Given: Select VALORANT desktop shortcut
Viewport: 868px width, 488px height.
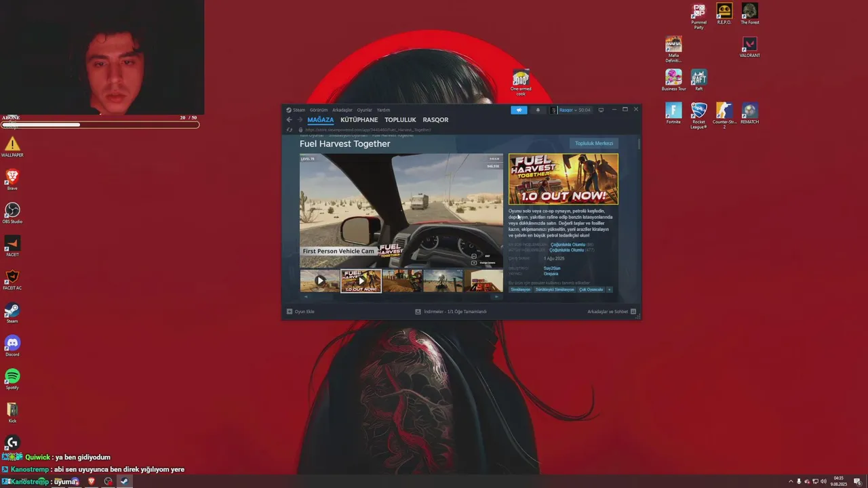Looking at the screenshot, I should click(x=749, y=47).
